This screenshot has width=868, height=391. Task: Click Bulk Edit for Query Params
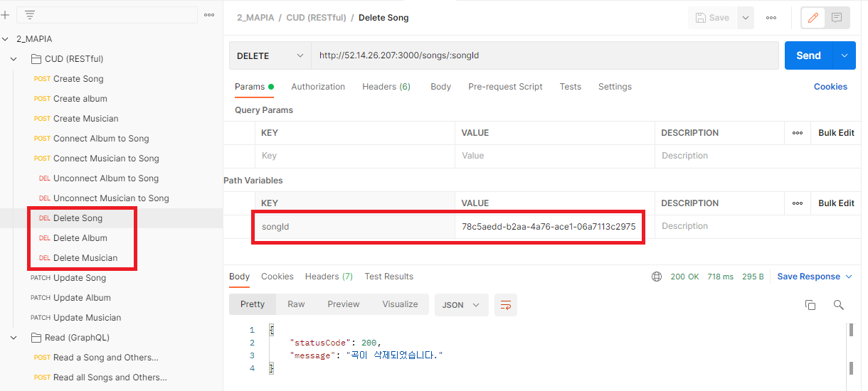tap(836, 133)
